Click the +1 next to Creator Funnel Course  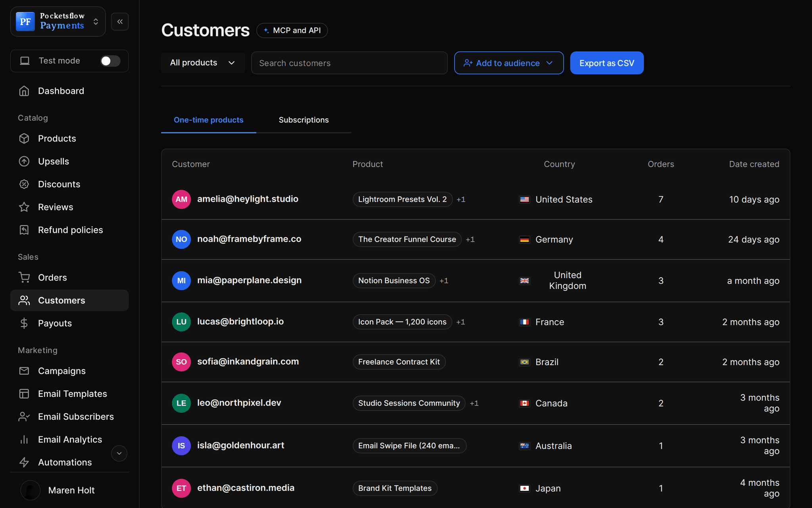click(x=470, y=239)
